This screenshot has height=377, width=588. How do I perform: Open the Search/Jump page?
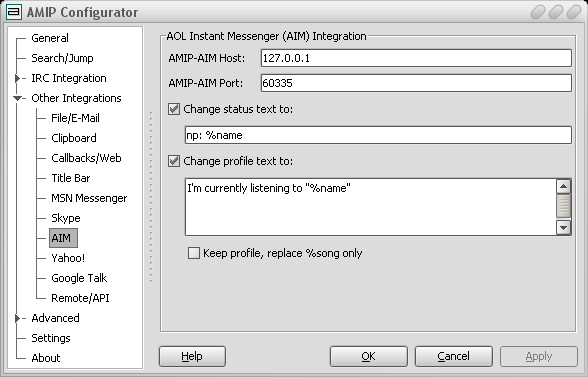click(62, 58)
